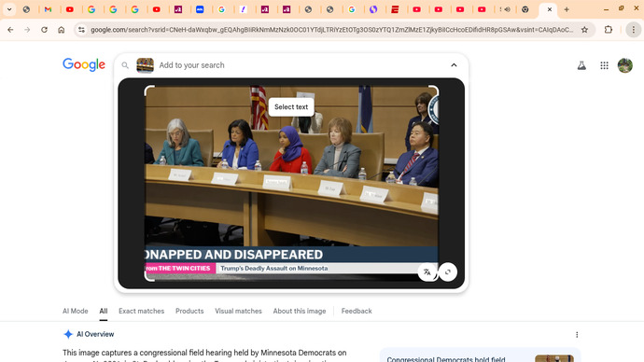The width and height of the screenshot is (644, 362).
Task: Open the tab search dropdown arrow
Action: (x=9, y=9)
